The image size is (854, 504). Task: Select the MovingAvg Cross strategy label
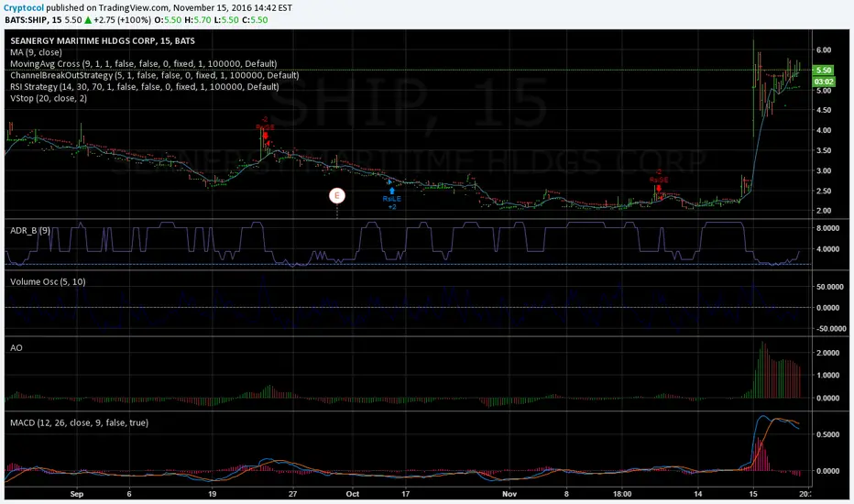tap(143, 64)
